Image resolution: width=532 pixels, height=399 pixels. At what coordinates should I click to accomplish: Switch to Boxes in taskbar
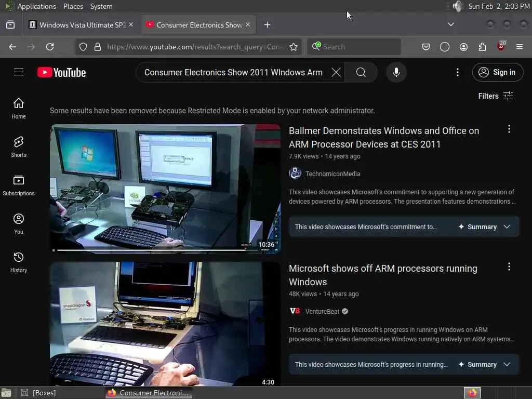tap(38, 393)
